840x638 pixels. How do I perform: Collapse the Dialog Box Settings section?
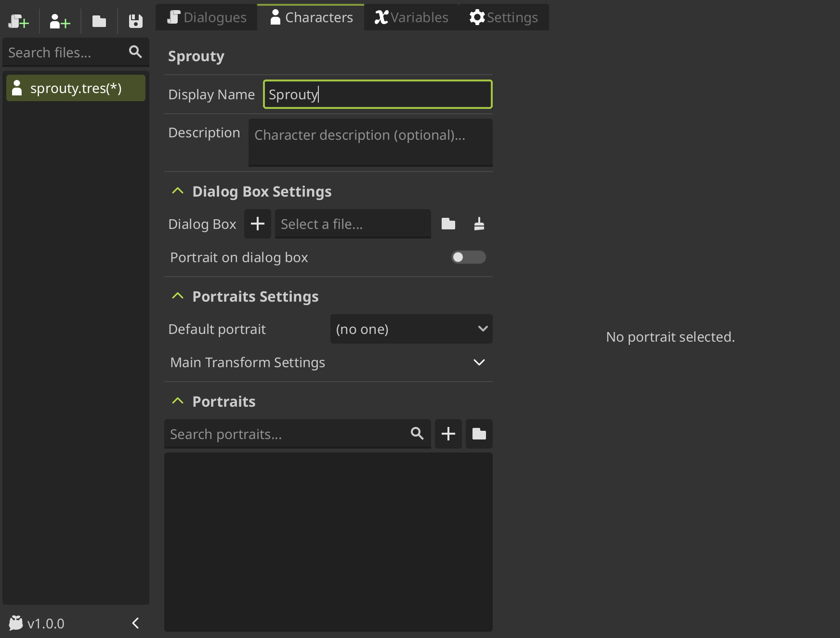[x=178, y=191]
